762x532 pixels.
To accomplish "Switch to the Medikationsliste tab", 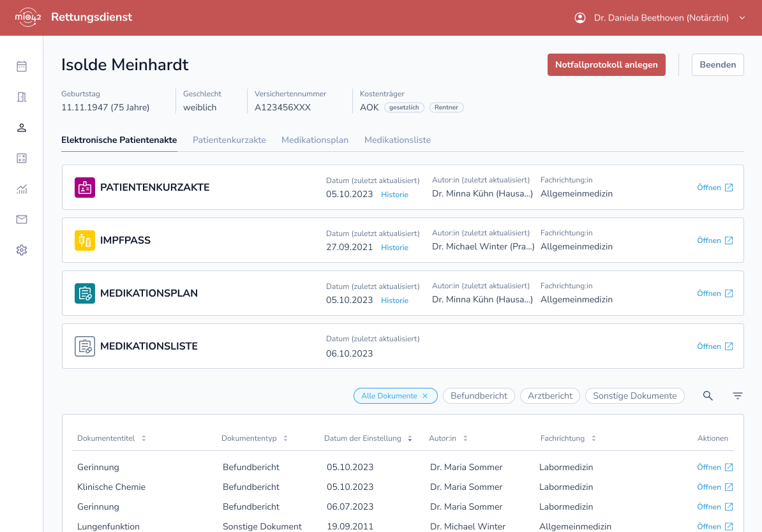I will point(397,140).
